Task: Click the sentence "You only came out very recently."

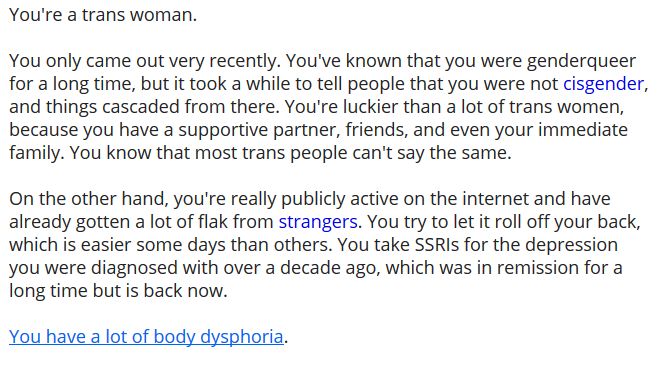Action: coord(145,61)
